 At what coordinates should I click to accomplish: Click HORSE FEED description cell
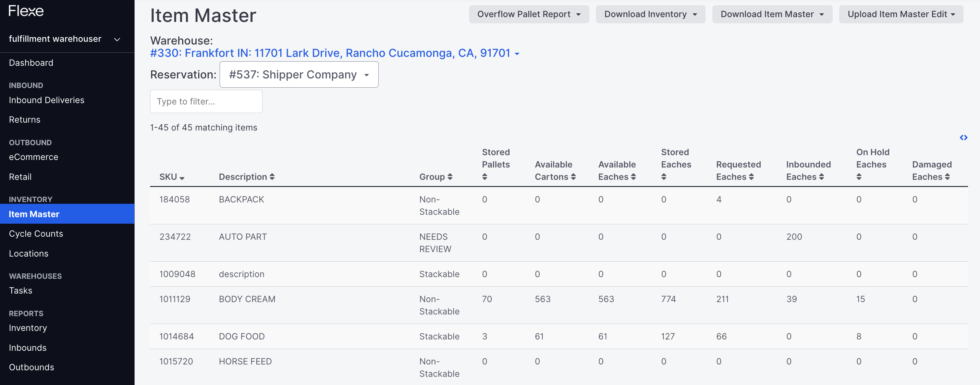click(x=245, y=362)
